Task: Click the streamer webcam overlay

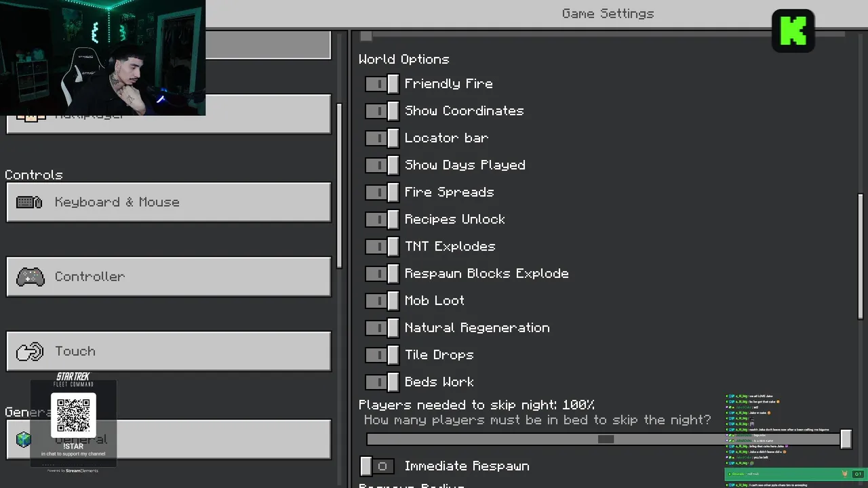Action: [102, 58]
